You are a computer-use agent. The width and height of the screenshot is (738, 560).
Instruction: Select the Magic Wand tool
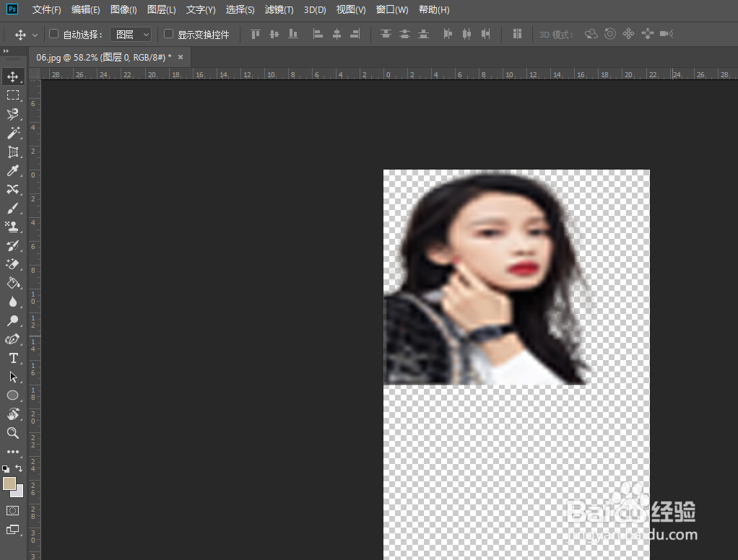[13, 133]
